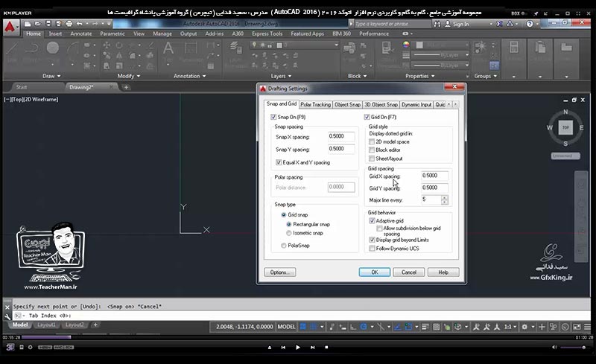Switch to Object Snap tab
Screen dimensions: 596x364
coord(347,104)
